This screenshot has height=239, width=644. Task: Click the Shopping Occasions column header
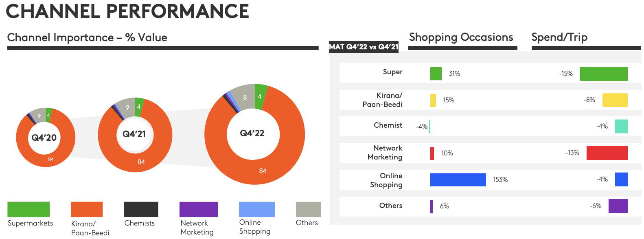[461, 37]
